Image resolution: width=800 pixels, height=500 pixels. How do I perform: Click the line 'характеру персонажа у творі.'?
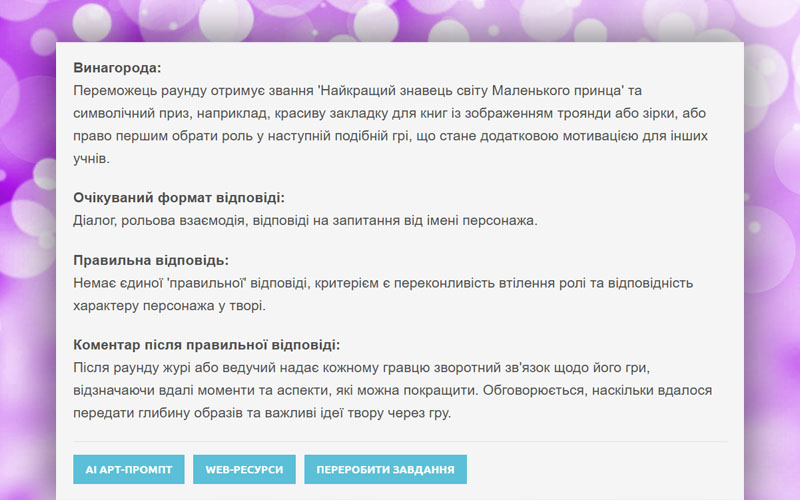pyautogui.click(x=169, y=306)
